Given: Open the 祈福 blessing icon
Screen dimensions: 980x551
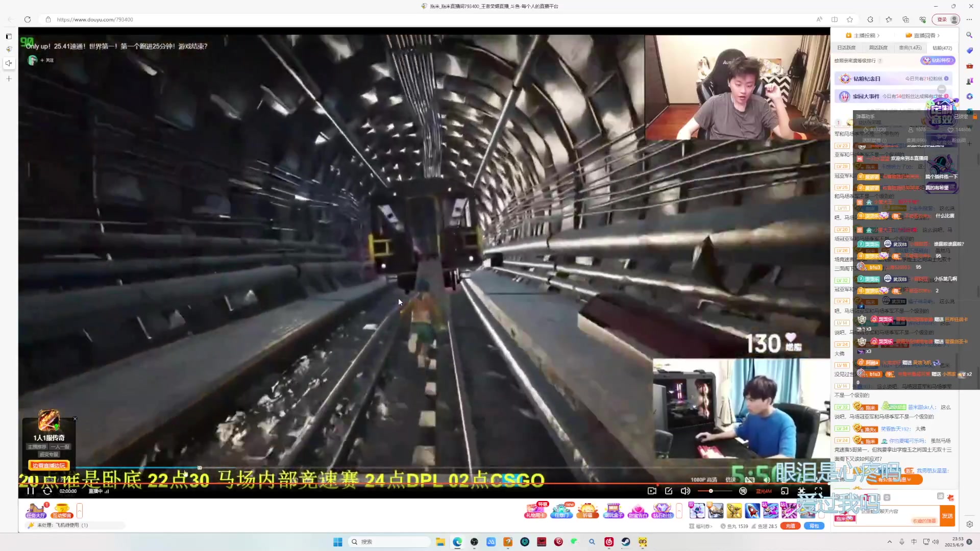Looking at the screenshot, I should 587,510.
